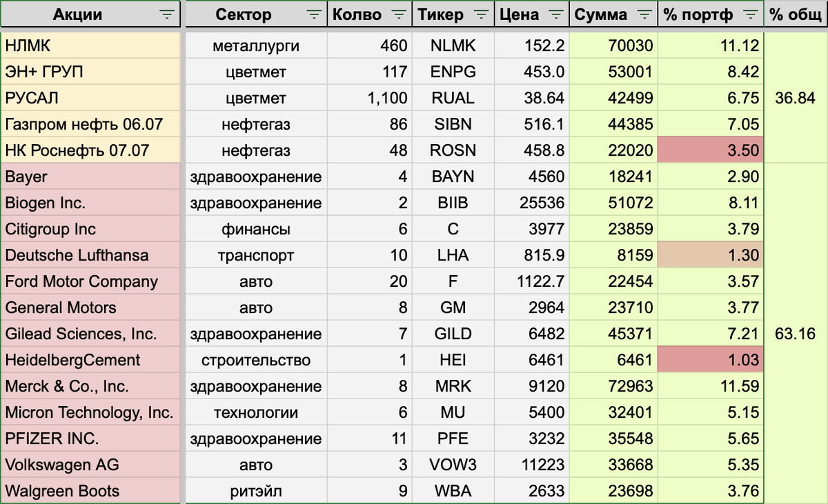Click the red-highlighted 3.50 percent cell

[710, 150]
